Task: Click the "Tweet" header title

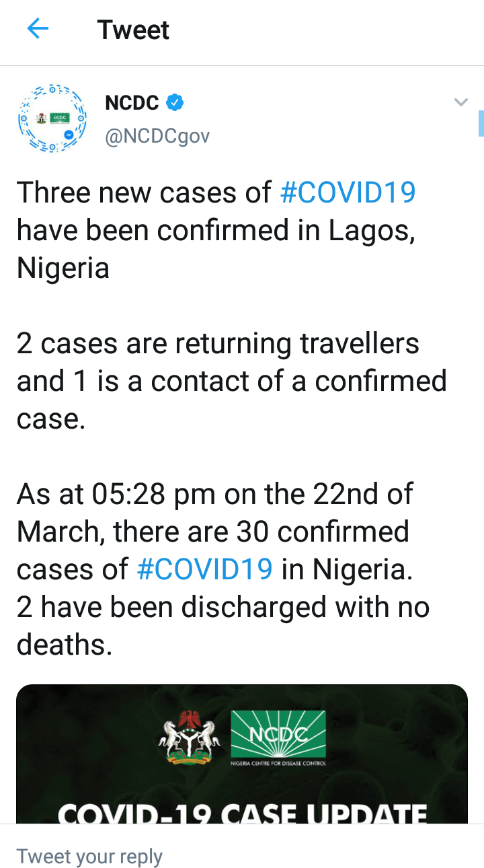Action: pos(133,30)
